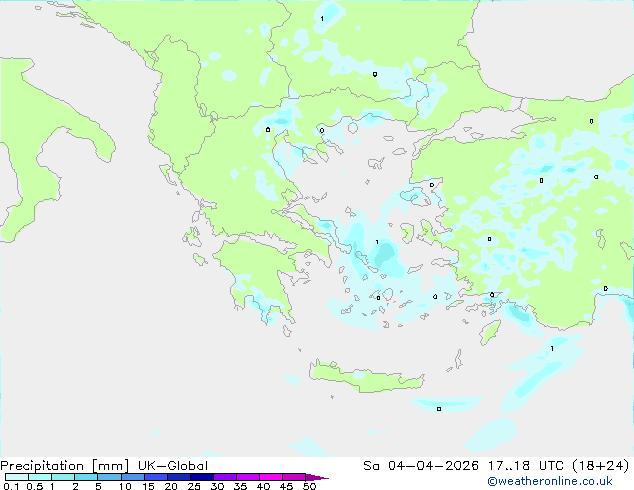Select the 15–20 mm legend color swatch

click(156, 477)
